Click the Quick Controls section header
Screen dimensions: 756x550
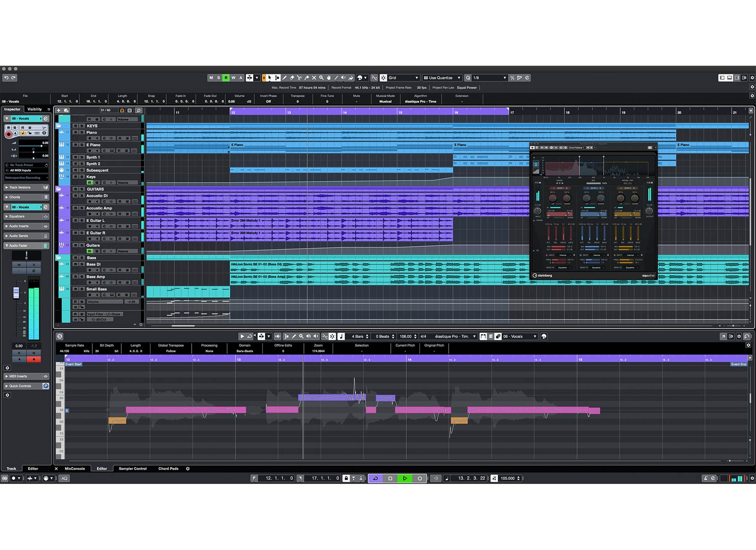click(x=26, y=386)
